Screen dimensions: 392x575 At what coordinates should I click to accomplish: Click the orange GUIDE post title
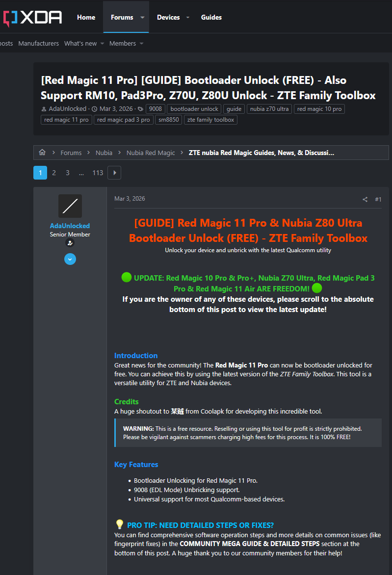248,230
